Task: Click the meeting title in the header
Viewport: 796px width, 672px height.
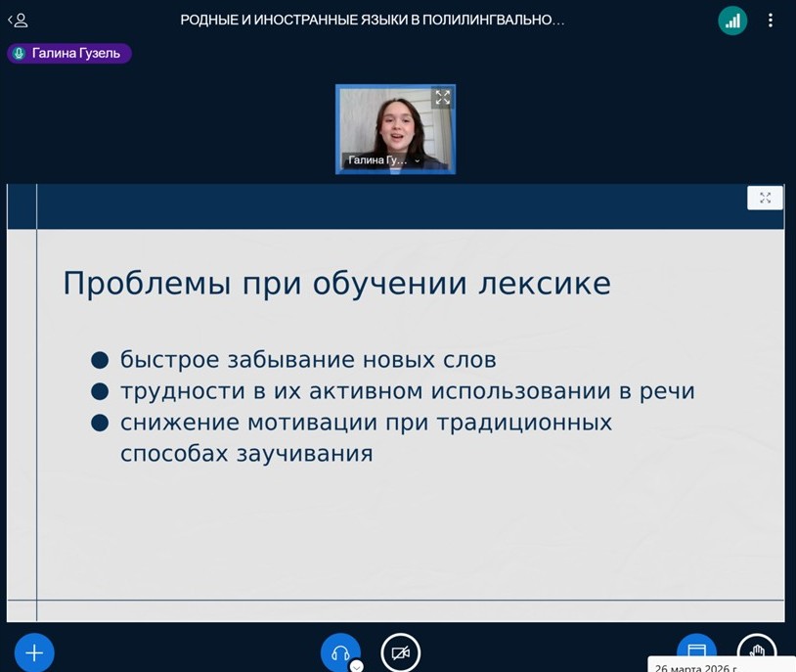Action: coord(372,21)
